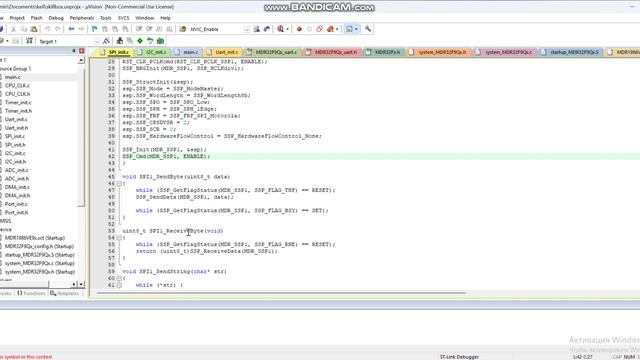
Task: Unindent the selected text
Action: click(149, 29)
